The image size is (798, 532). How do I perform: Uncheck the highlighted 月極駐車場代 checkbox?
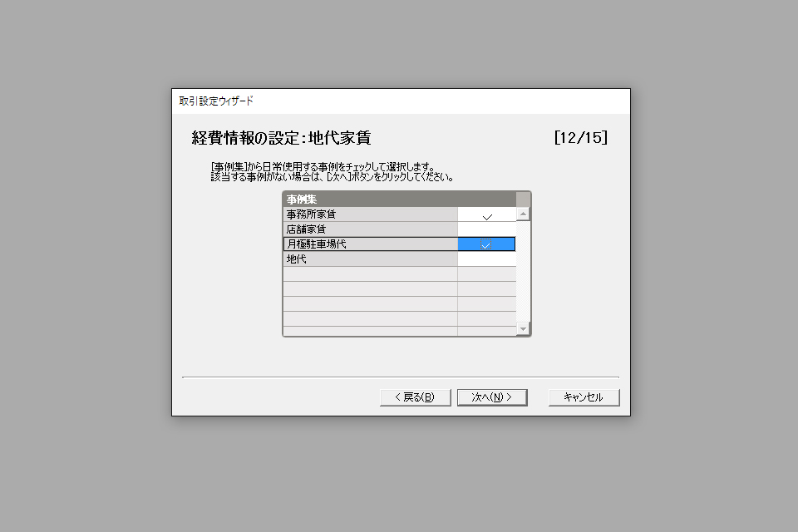486,244
